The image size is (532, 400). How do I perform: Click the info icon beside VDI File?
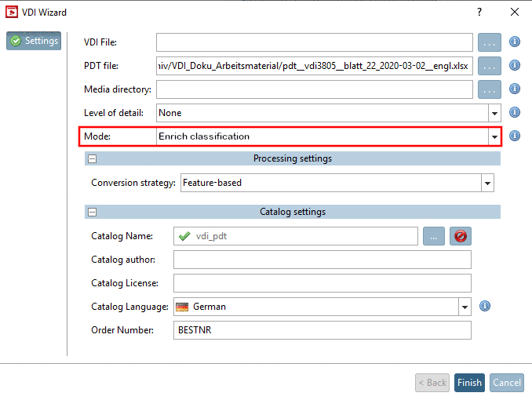click(x=515, y=42)
